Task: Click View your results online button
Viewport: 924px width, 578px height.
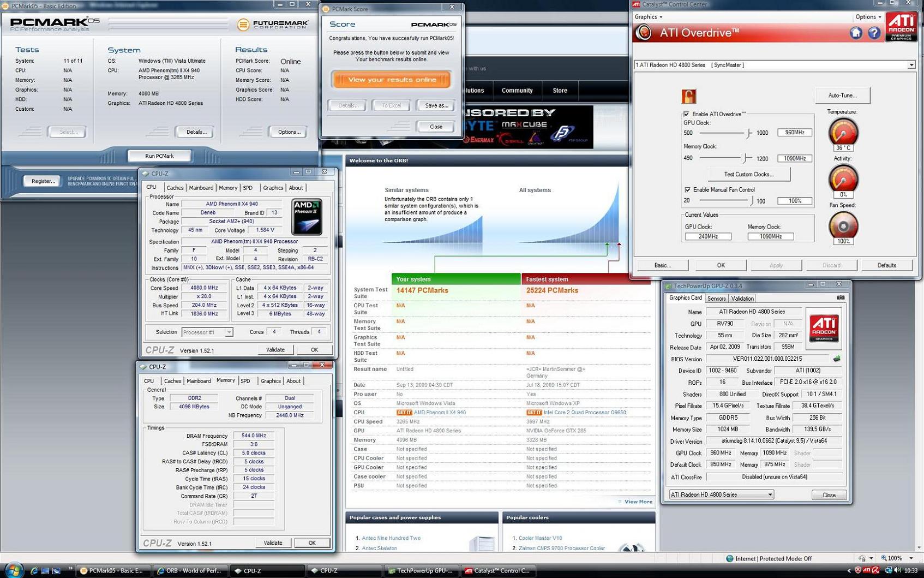Action: point(392,80)
